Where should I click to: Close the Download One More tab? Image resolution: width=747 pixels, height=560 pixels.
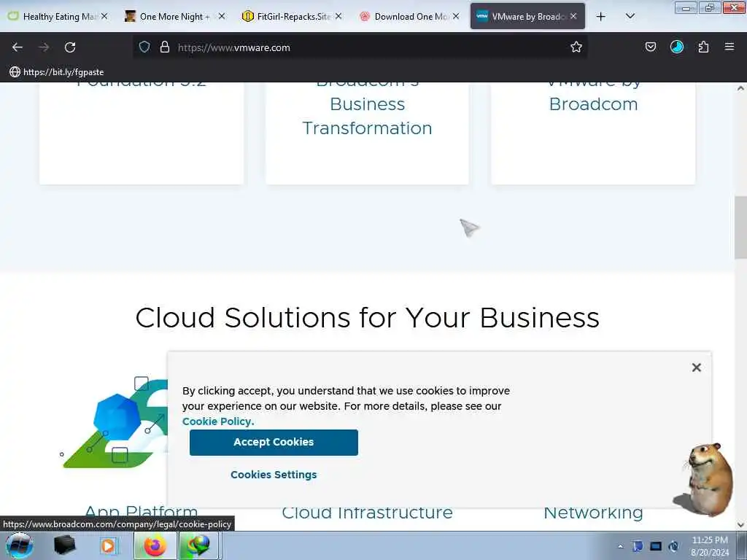point(456,16)
